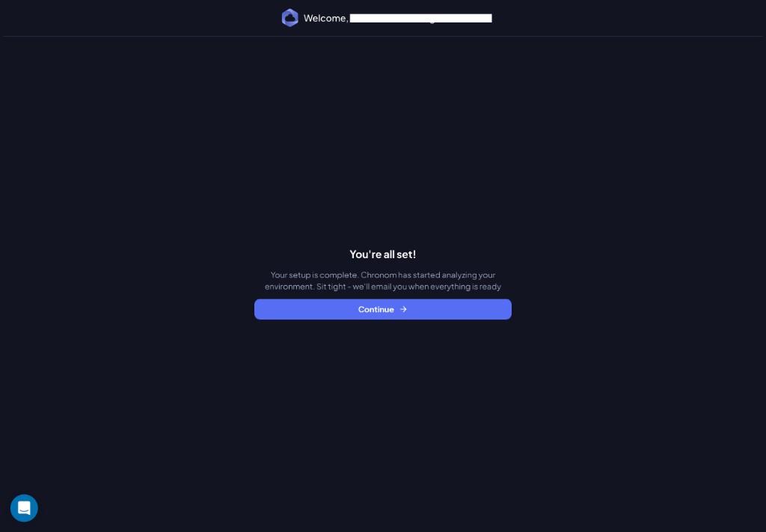Click the "You're all set!" heading
766x532 pixels.
click(382, 254)
